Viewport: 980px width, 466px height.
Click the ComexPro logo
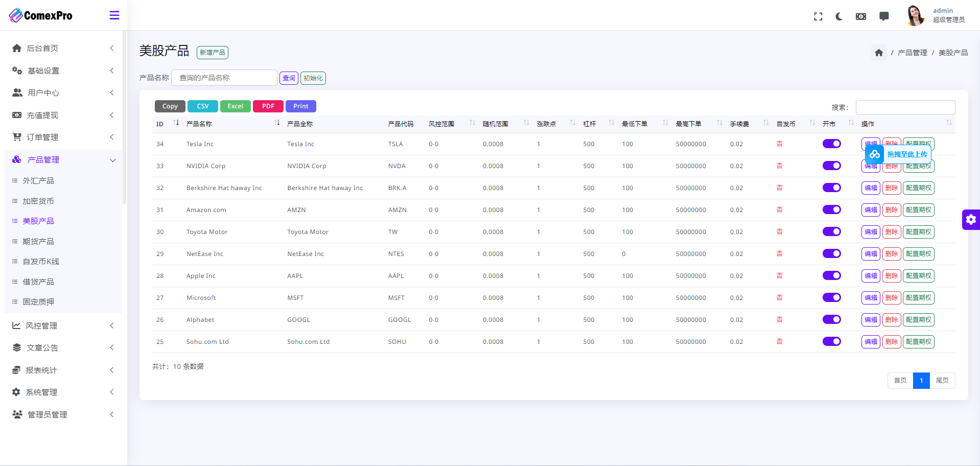(41, 15)
